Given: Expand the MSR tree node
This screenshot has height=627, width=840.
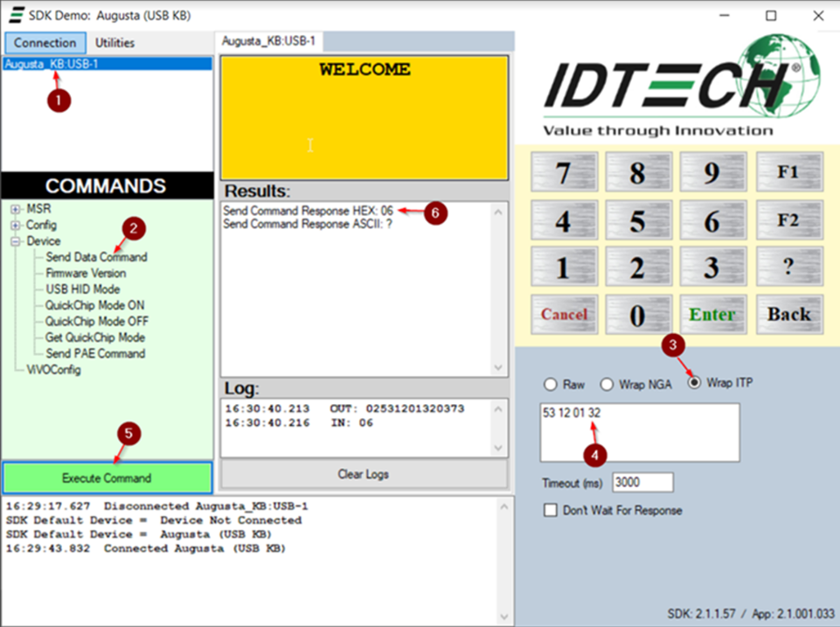Looking at the screenshot, I should coord(16,209).
